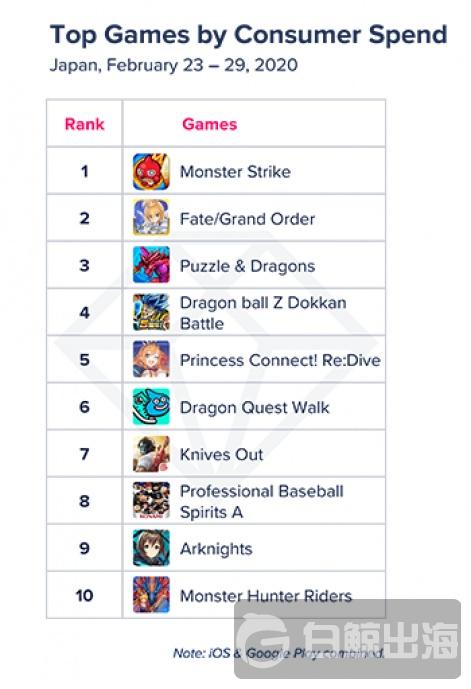Select the Dragon Quest Walk title text

254,408
